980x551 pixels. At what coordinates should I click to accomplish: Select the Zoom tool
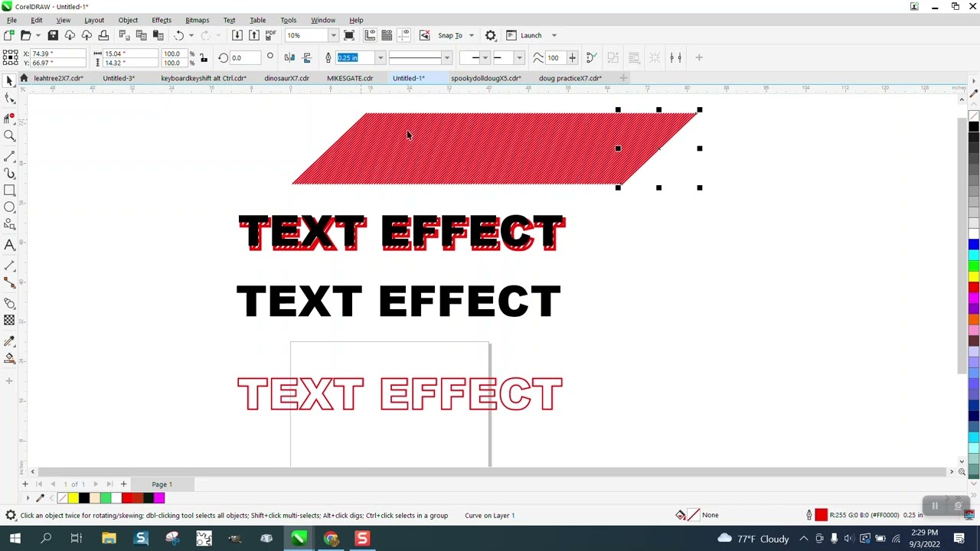click(9, 136)
